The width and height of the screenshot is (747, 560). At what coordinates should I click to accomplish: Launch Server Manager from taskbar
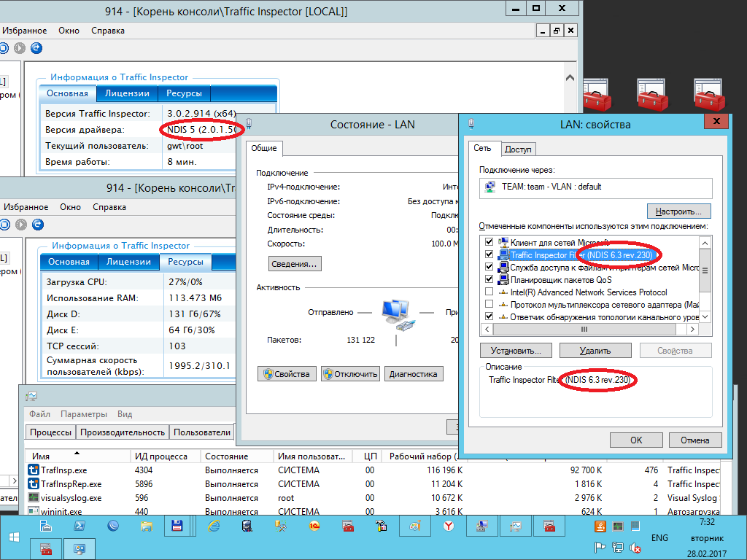tap(46, 526)
